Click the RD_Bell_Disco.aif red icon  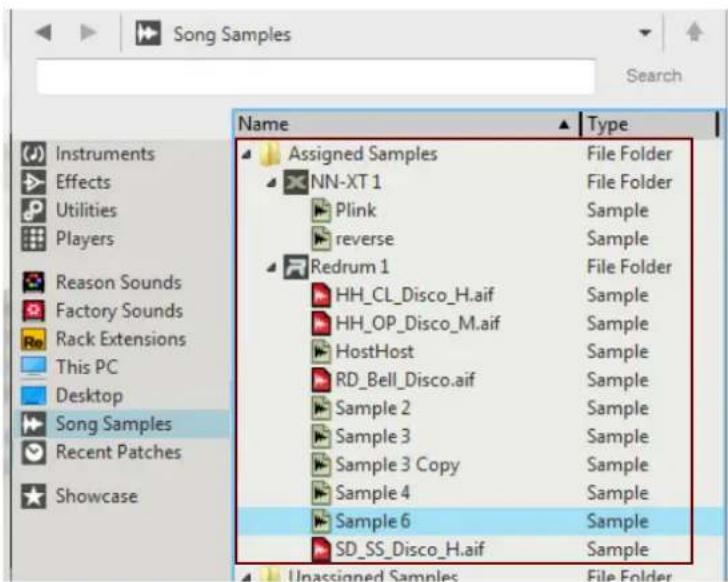(x=321, y=380)
